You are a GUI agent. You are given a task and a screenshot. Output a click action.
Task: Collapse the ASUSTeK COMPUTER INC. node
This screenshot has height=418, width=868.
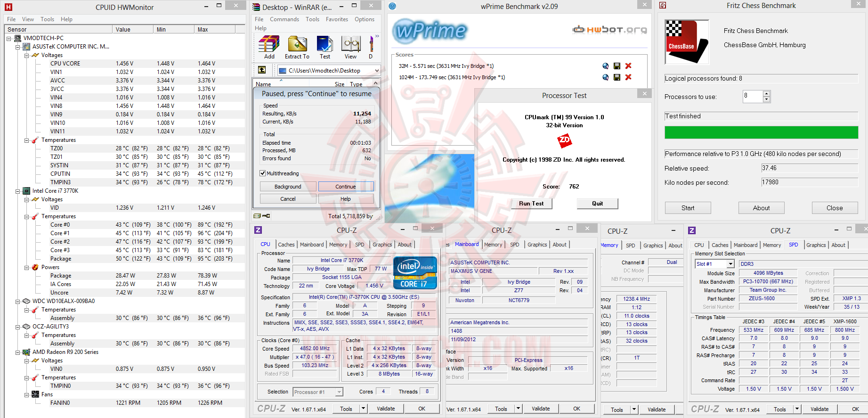point(18,47)
